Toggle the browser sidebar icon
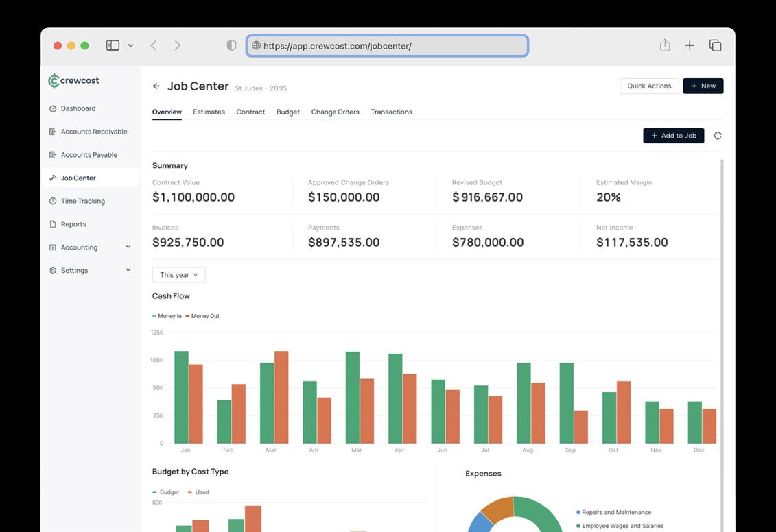The image size is (776, 532). coord(113,45)
